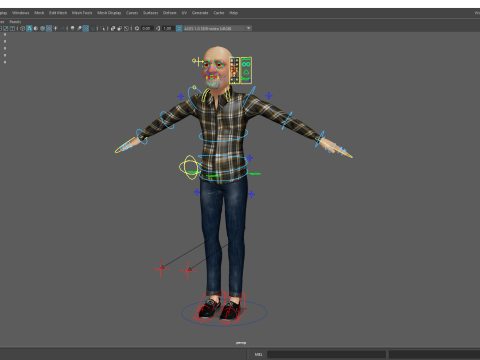Image resolution: width=480 pixels, height=360 pixels.
Task: Click the Exposure reset icon
Action: tap(137, 28)
